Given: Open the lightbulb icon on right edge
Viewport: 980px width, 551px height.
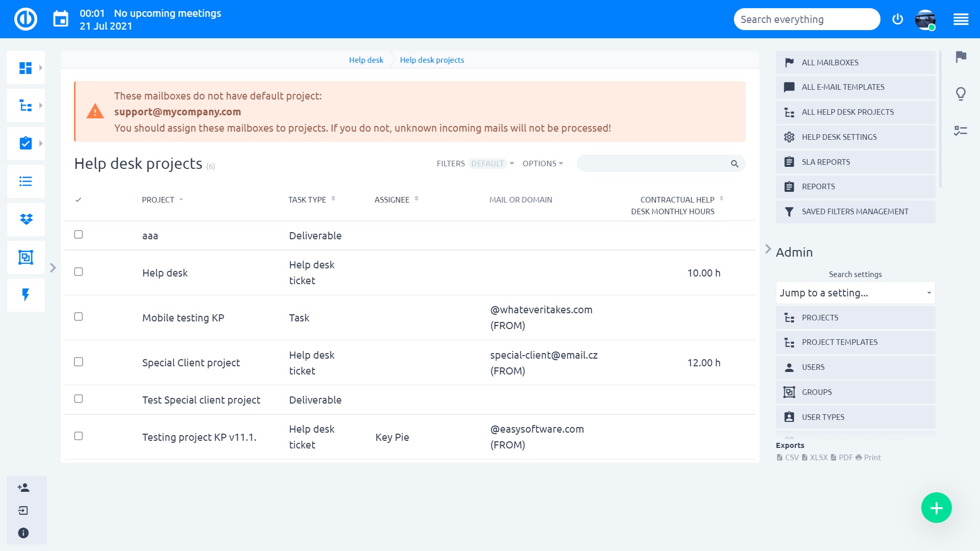Looking at the screenshot, I should pos(961,94).
